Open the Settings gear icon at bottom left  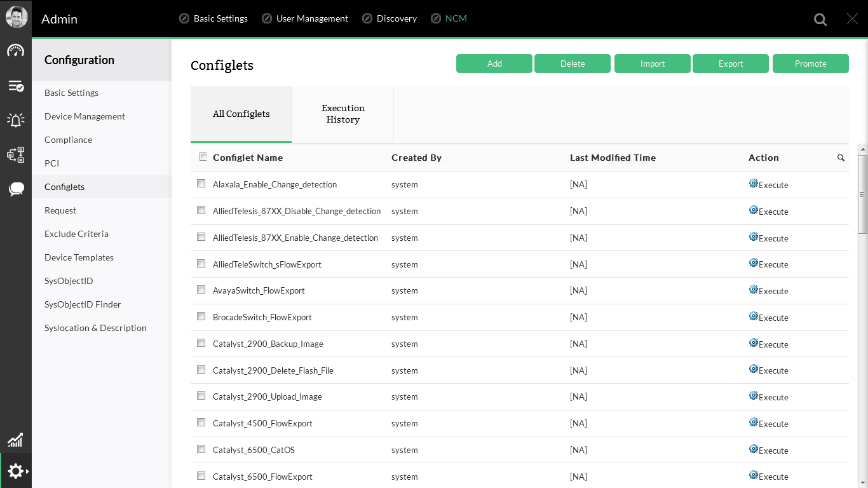tap(16, 471)
